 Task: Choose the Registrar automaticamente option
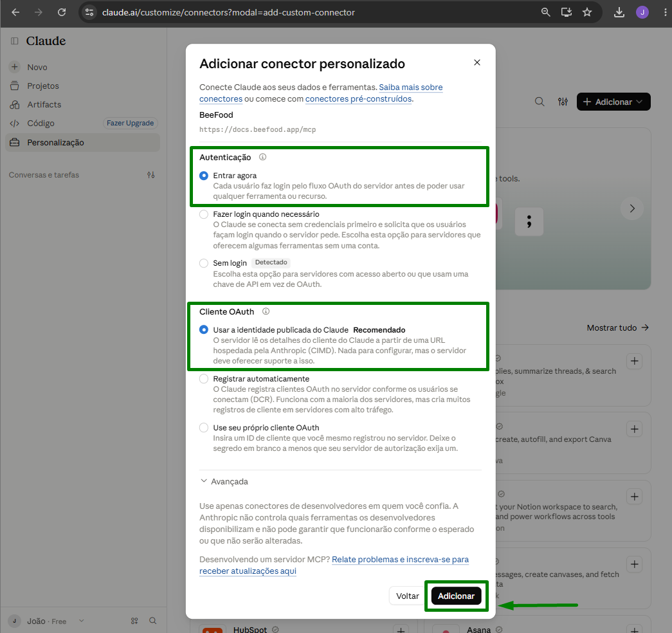click(204, 379)
